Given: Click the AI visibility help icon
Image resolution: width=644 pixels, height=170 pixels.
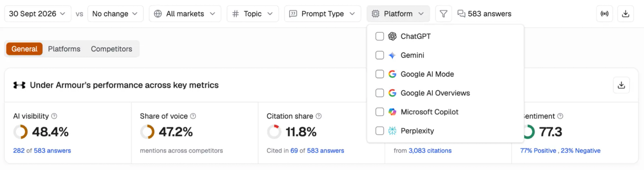Looking at the screenshot, I should point(54,116).
